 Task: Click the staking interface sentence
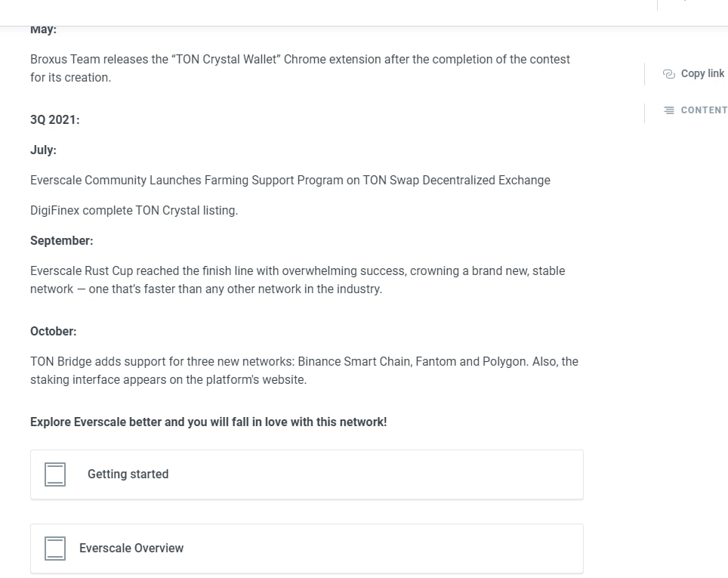pos(168,379)
